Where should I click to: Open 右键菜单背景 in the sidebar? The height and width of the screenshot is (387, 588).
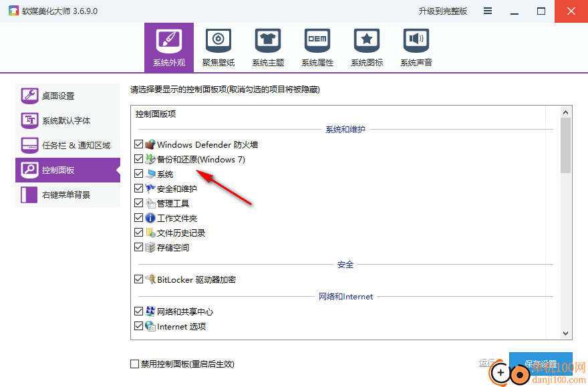pos(68,195)
